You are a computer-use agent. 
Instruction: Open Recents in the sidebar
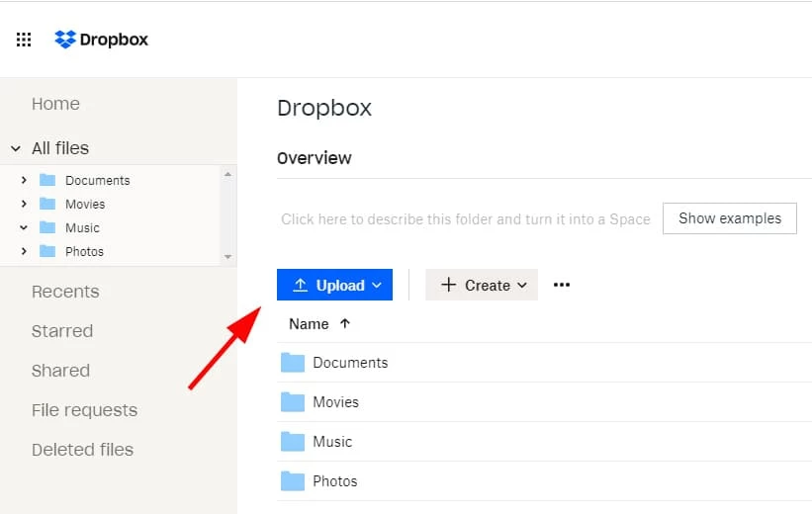click(x=65, y=292)
